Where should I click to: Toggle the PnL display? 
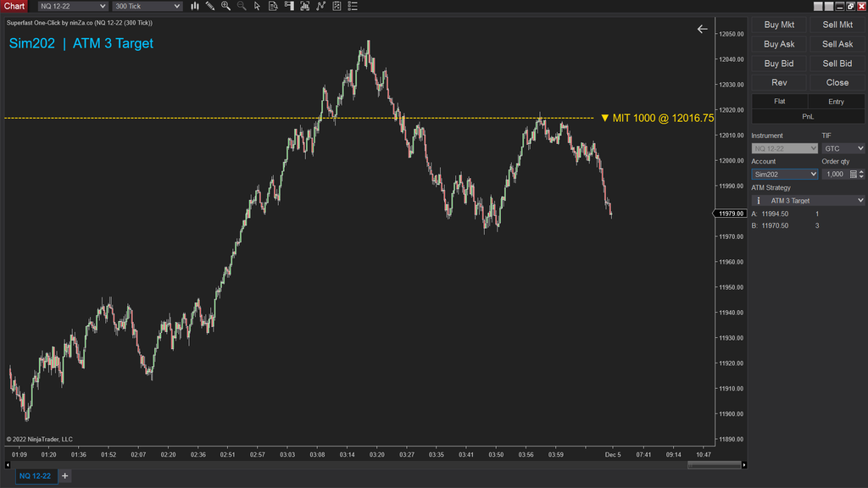[x=807, y=115]
